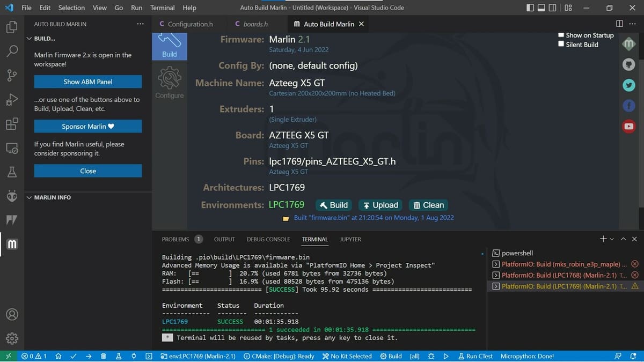
Task: Click the Show ABM Panel button
Action: [x=87, y=82]
